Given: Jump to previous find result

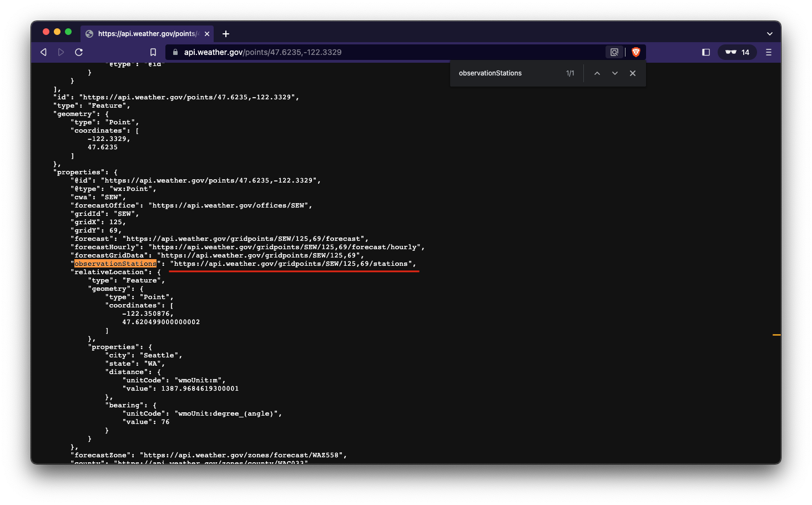Looking at the screenshot, I should 597,73.
